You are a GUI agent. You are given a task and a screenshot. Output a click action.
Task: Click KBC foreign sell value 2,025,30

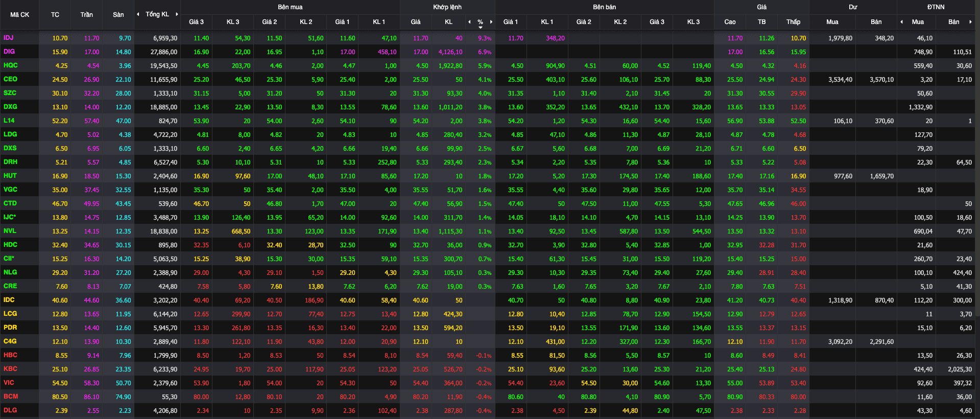(960, 369)
